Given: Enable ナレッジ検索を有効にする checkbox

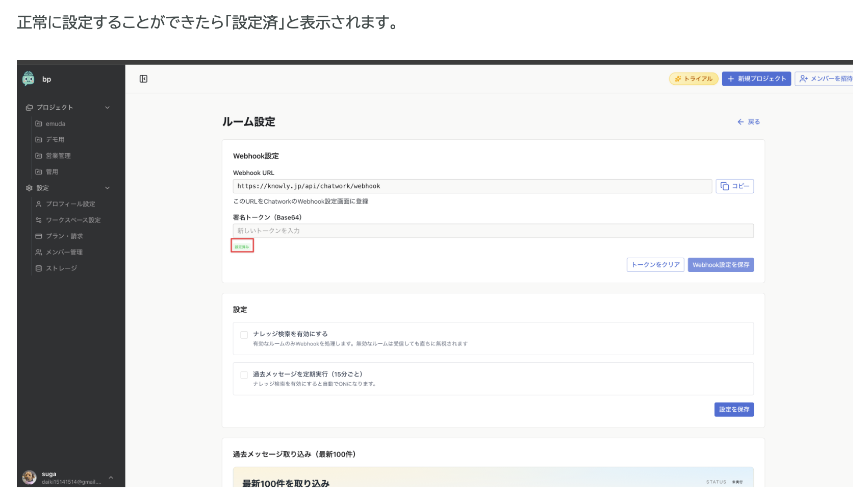Looking at the screenshot, I should tap(244, 334).
